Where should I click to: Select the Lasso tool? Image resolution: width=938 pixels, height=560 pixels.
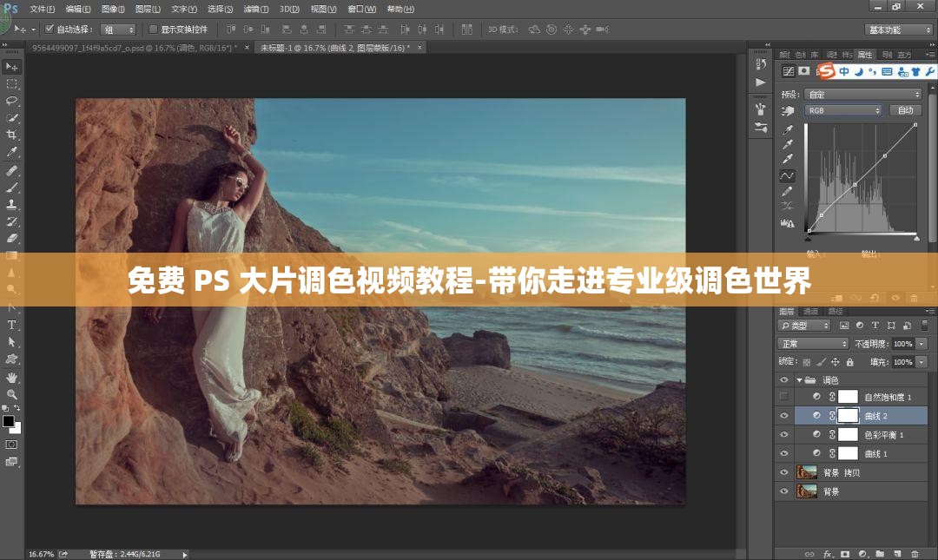tap(11, 100)
